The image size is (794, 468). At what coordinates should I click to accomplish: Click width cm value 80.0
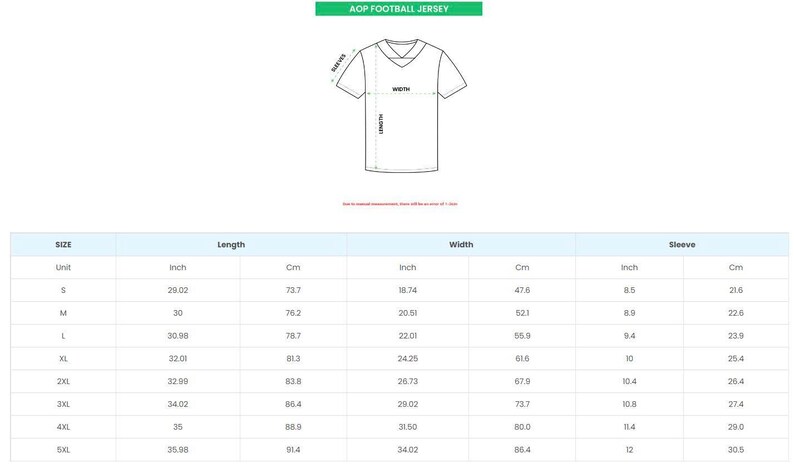522,427
